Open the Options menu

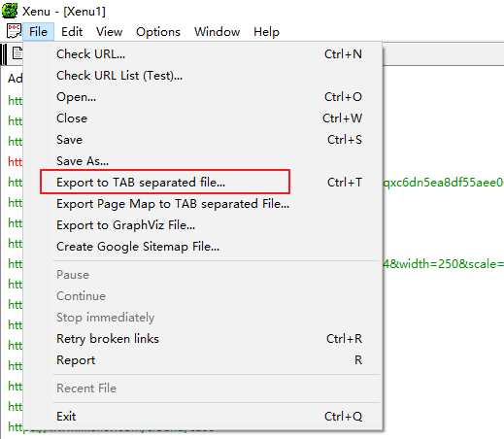[x=158, y=32]
